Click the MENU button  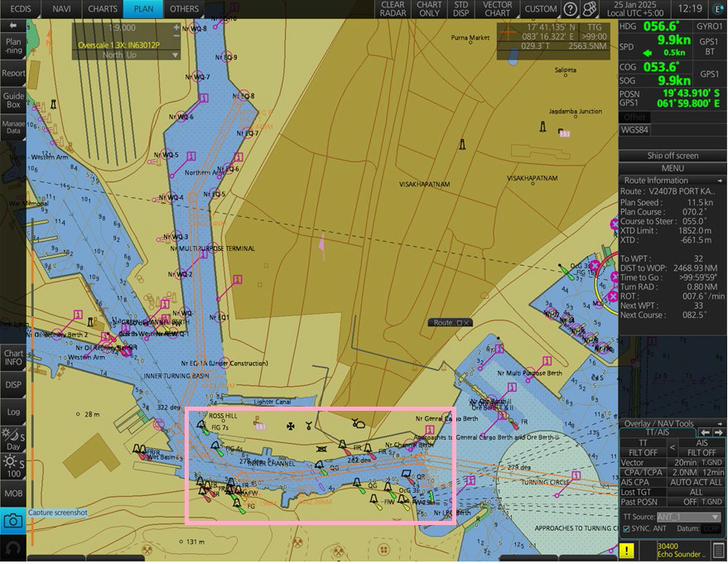[673, 168]
